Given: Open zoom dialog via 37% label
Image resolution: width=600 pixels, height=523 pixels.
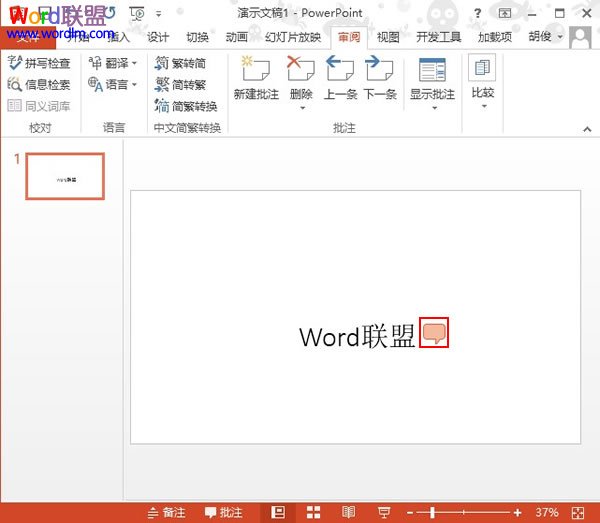Looking at the screenshot, I should click(546, 512).
